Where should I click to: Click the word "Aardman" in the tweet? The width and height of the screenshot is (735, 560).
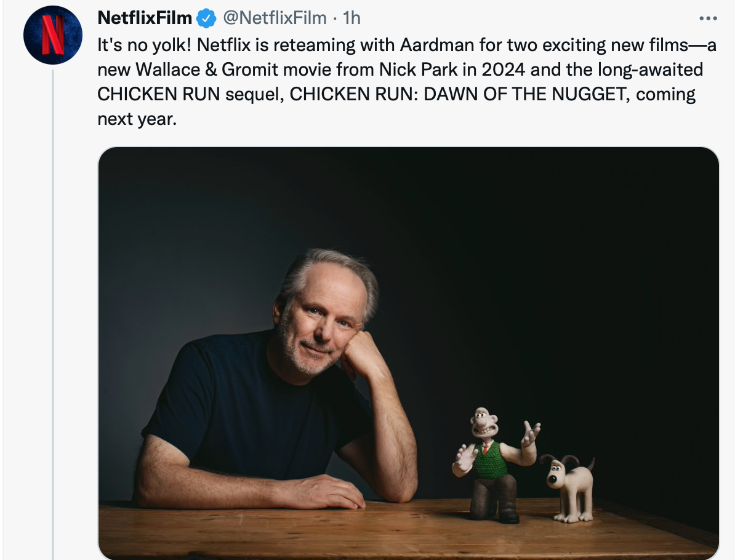[x=420, y=46]
